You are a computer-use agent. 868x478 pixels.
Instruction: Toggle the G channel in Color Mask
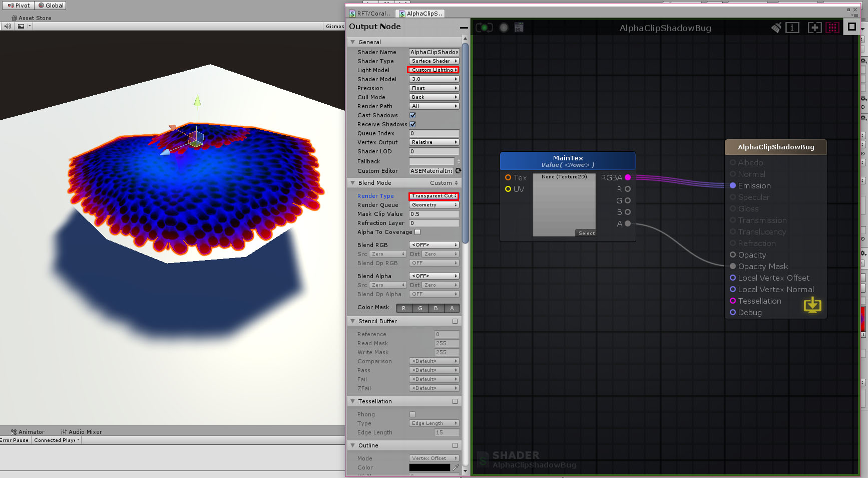click(420, 308)
